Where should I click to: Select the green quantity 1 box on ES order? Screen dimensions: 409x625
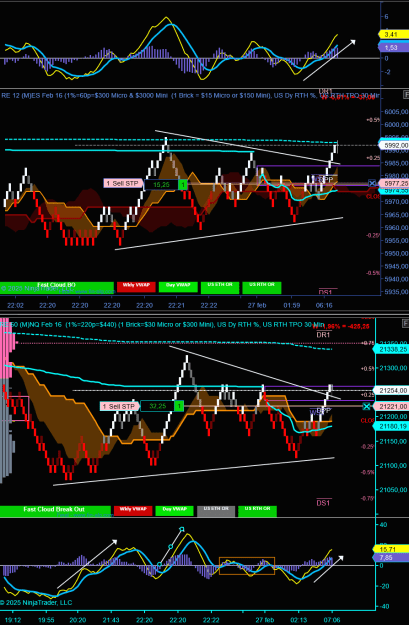182,185
